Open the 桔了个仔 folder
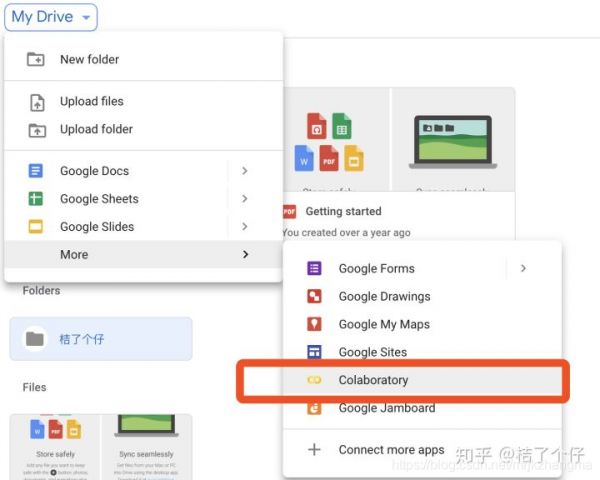This screenshot has width=600, height=480. point(100,339)
